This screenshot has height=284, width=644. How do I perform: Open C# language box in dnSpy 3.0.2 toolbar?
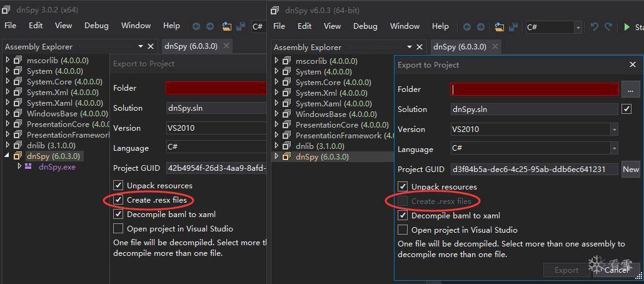coord(259,27)
